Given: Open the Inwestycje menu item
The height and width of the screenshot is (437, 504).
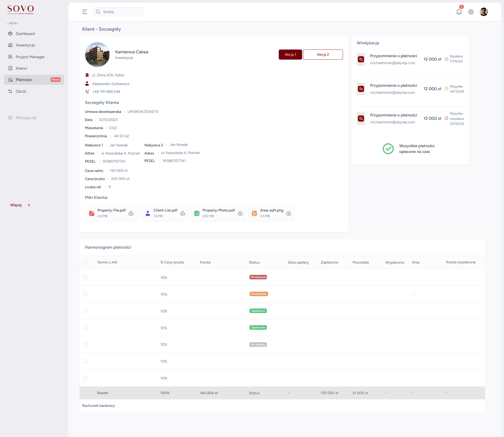Looking at the screenshot, I should (25, 45).
